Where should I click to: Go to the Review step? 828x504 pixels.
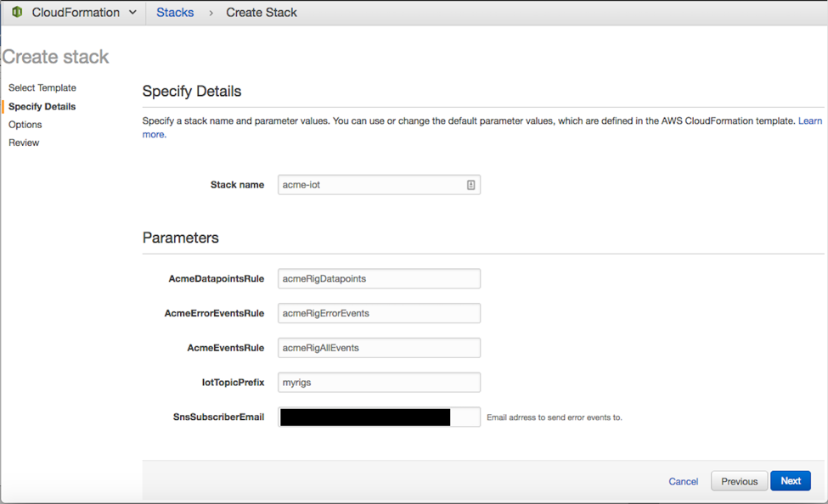pyautogui.click(x=24, y=143)
